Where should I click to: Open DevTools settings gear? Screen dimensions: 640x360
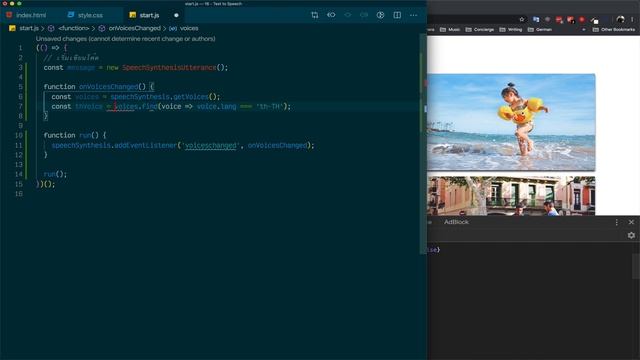click(x=631, y=236)
